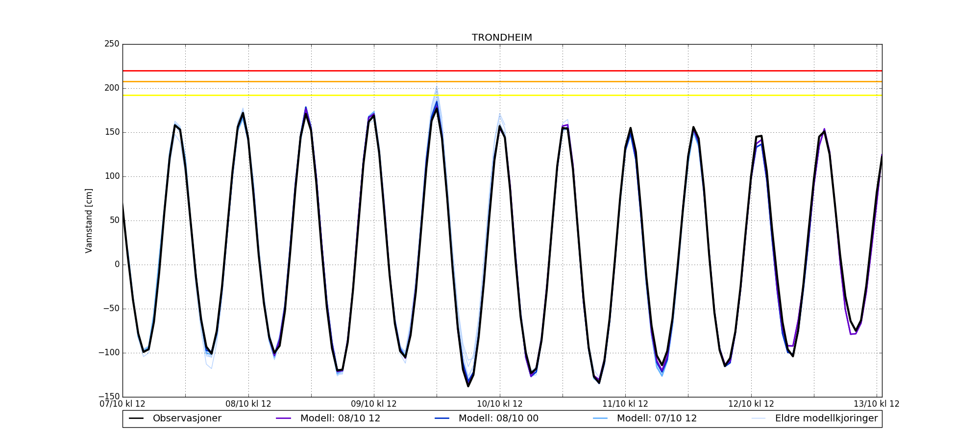Click the light blue Modell 07/10 12 legend line

pyautogui.click(x=600, y=418)
